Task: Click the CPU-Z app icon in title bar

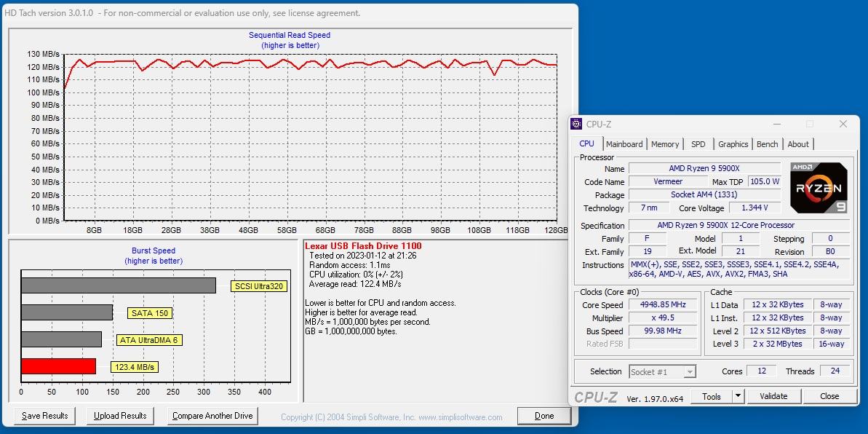Action: 576,124
